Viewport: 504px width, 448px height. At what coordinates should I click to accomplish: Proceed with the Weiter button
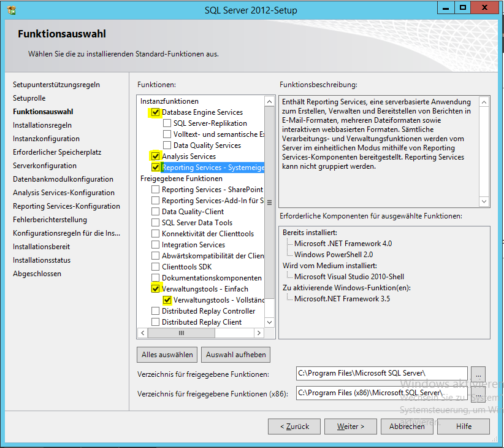(351, 427)
